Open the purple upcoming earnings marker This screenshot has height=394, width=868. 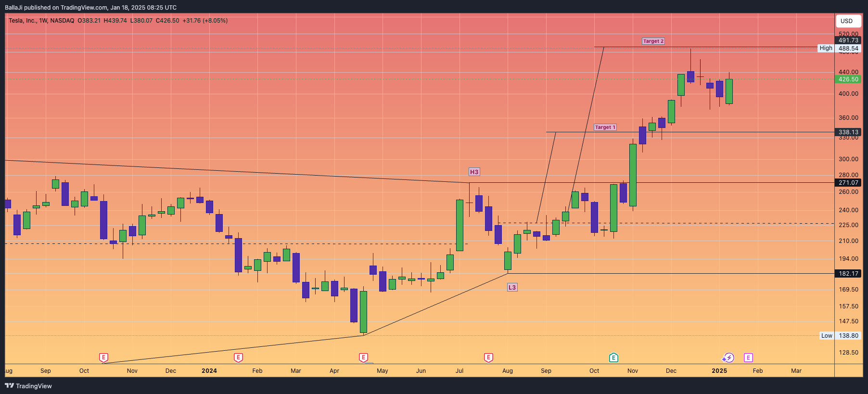coord(748,357)
